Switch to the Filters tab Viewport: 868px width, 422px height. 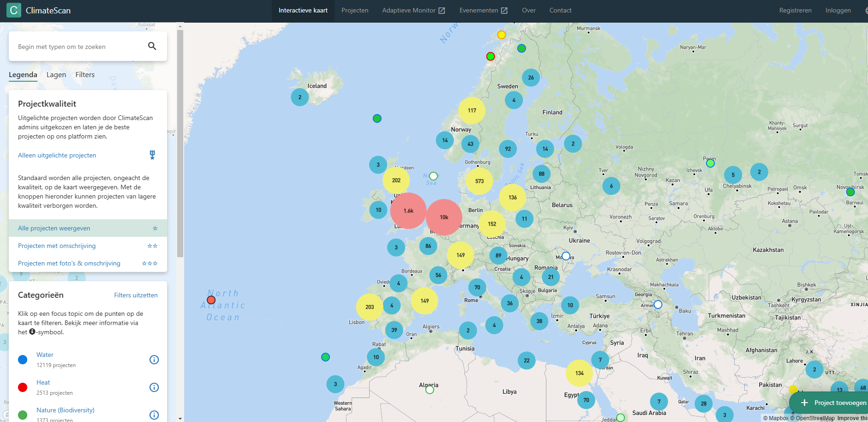85,75
